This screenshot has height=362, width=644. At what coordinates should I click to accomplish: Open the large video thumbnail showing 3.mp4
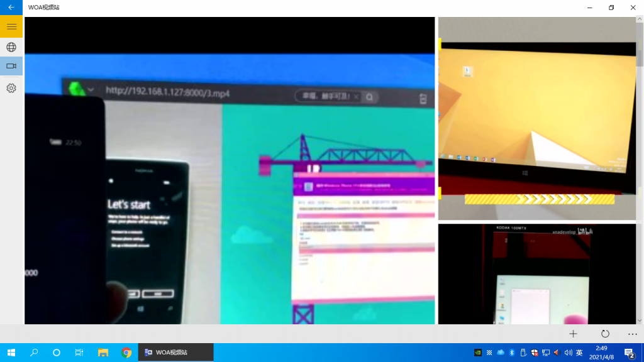point(230,170)
